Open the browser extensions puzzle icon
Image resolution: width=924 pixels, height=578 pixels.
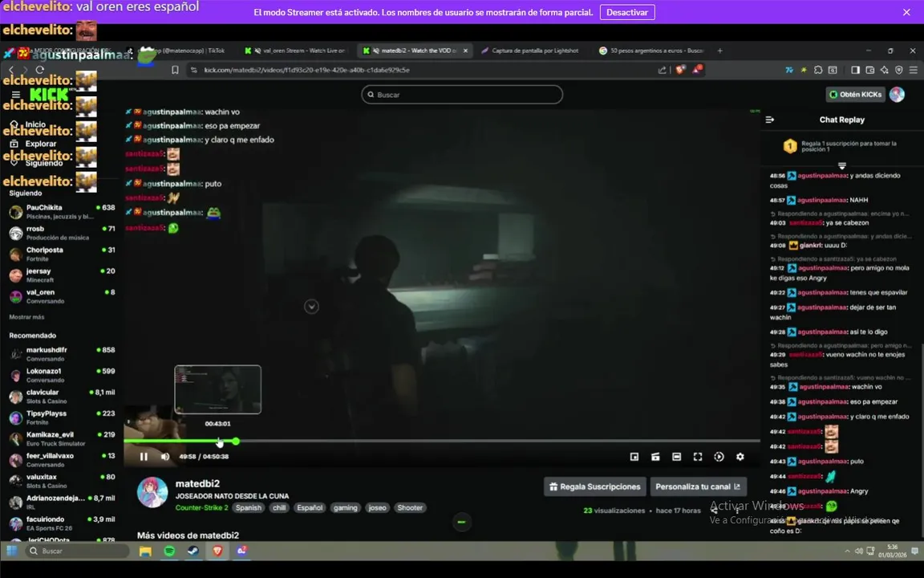click(818, 70)
